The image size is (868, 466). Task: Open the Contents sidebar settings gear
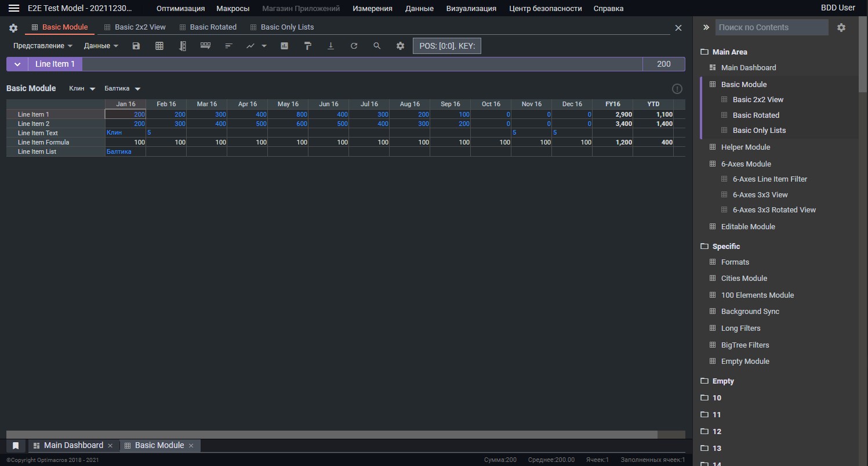click(x=841, y=27)
